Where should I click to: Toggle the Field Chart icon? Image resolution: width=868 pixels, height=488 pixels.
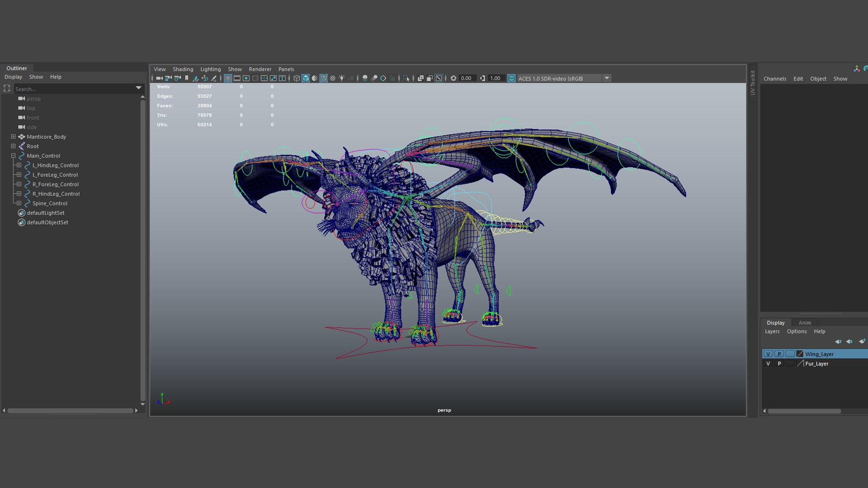tap(264, 78)
